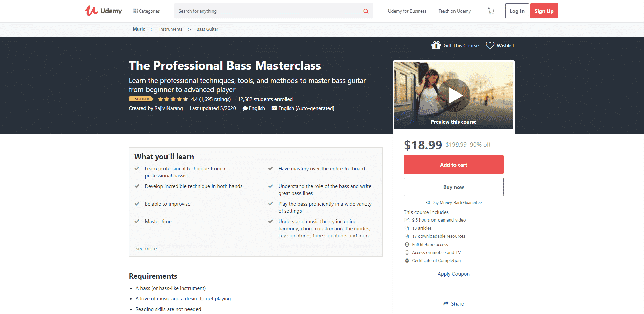Click the Requirements heading

[x=153, y=276]
